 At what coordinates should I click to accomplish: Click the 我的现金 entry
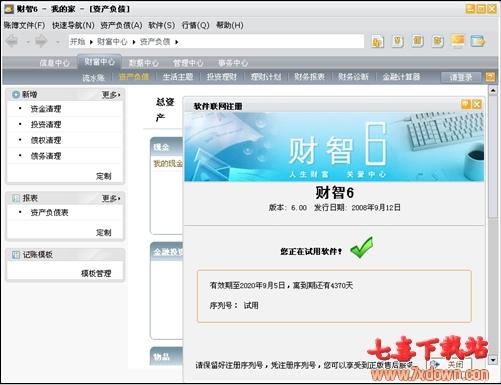pos(168,163)
